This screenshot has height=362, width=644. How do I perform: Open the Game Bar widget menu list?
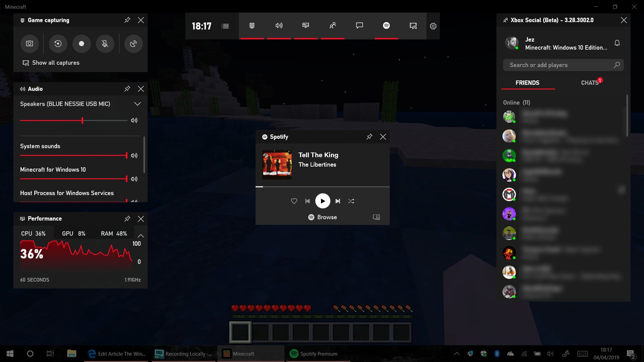click(225, 26)
